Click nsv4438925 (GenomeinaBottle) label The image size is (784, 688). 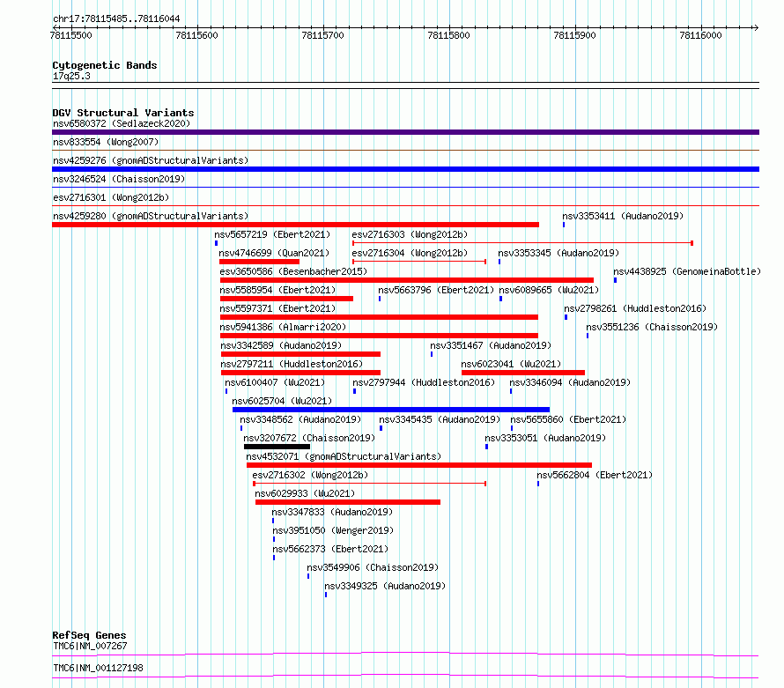coord(687,271)
